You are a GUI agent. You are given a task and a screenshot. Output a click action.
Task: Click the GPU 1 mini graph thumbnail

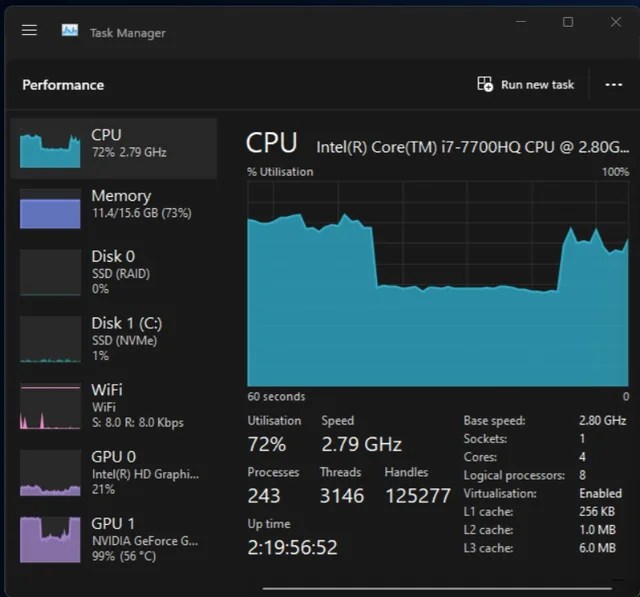[50, 539]
